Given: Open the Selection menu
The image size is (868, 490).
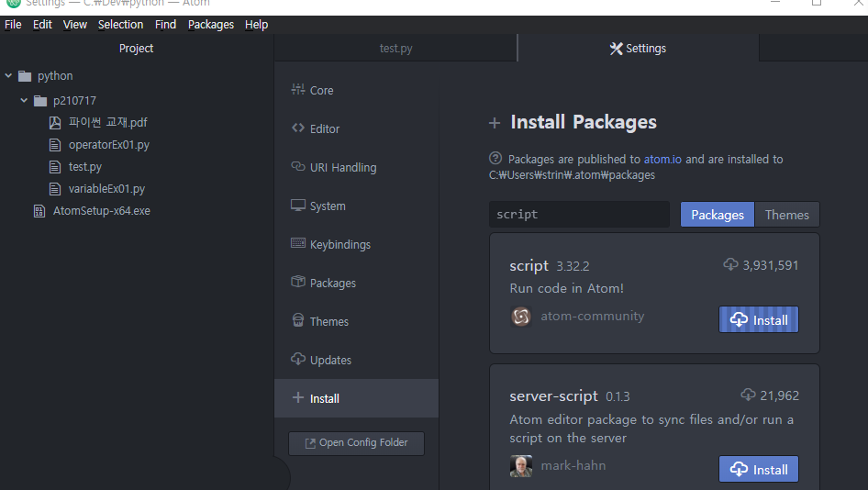Looking at the screenshot, I should (x=121, y=25).
